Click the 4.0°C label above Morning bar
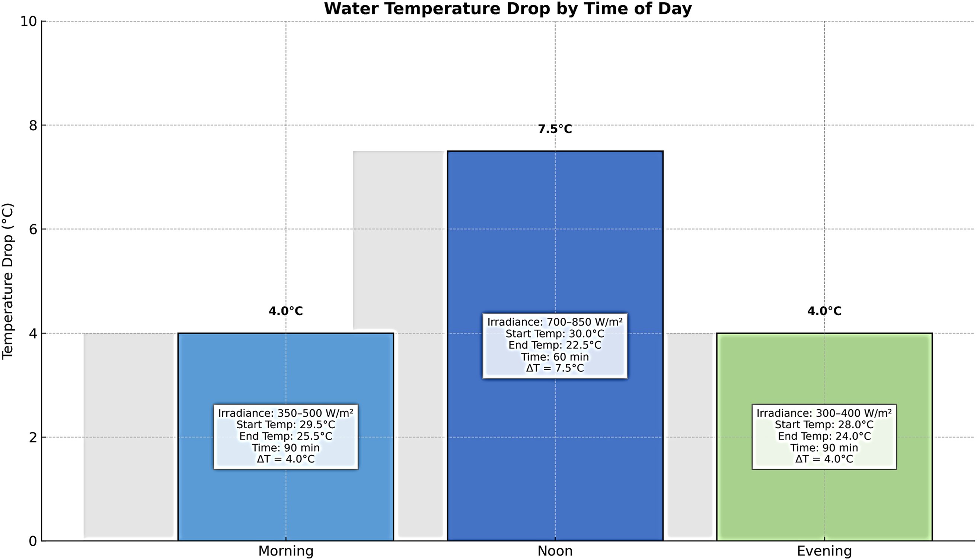 point(286,311)
